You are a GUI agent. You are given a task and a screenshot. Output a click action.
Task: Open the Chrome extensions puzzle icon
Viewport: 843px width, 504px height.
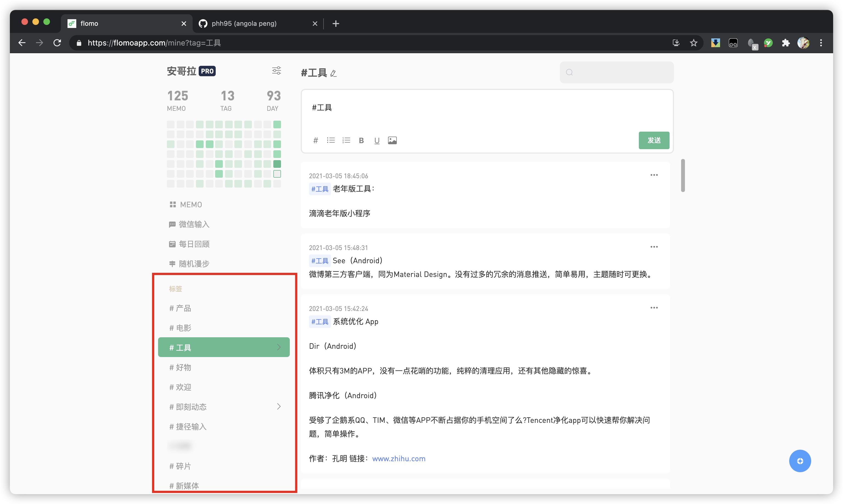[786, 43]
